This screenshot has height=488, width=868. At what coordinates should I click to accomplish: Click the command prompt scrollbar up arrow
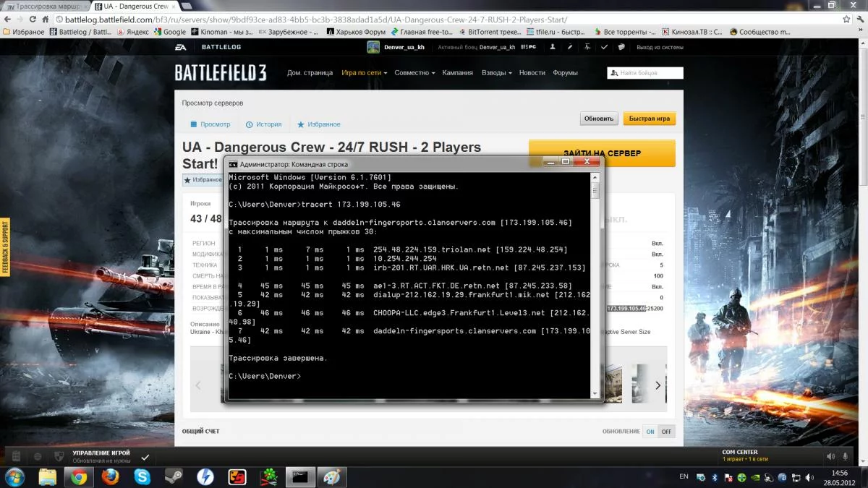[595, 176]
